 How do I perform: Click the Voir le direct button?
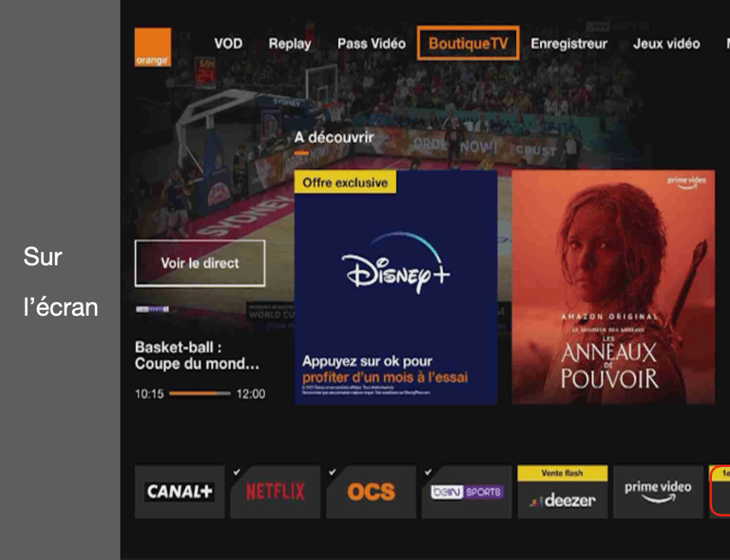[x=201, y=263]
